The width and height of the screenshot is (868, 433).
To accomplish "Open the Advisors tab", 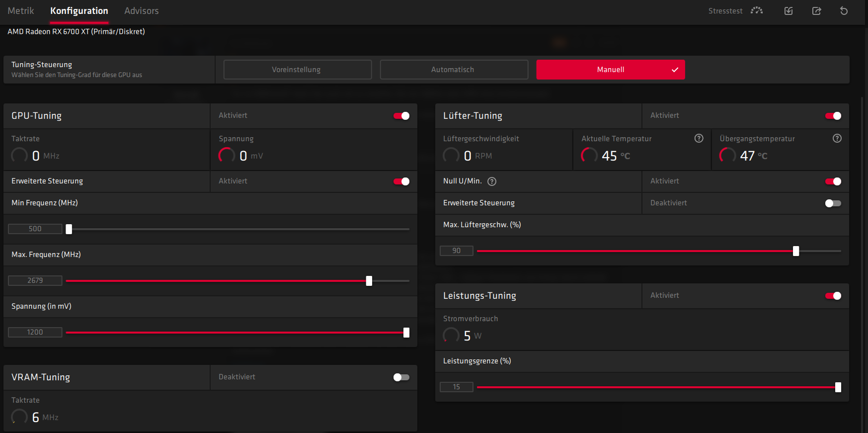I will click(x=142, y=11).
